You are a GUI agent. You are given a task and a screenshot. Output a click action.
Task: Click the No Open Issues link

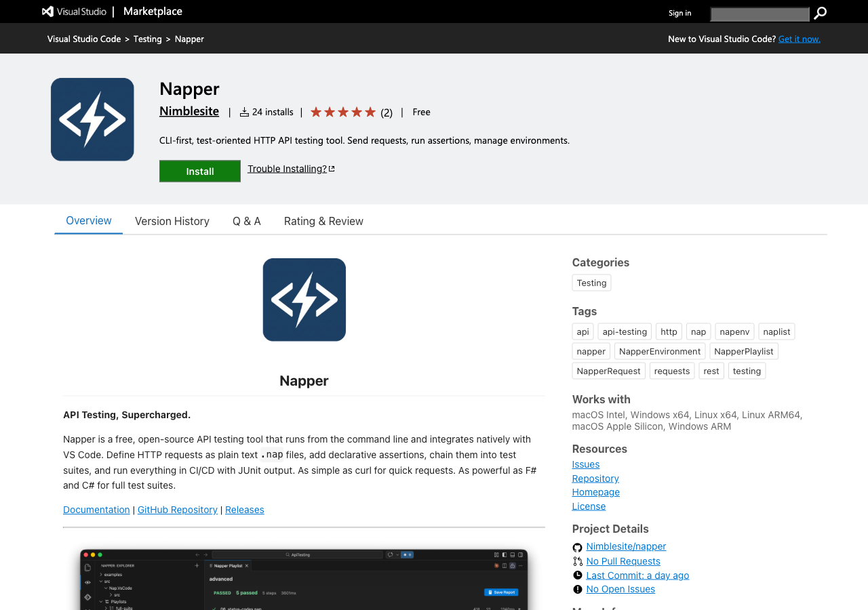click(620, 589)
